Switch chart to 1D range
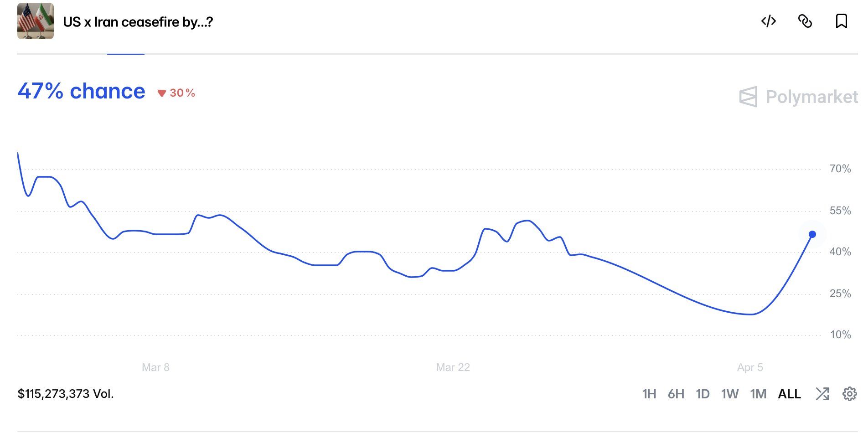 [703, 394]
